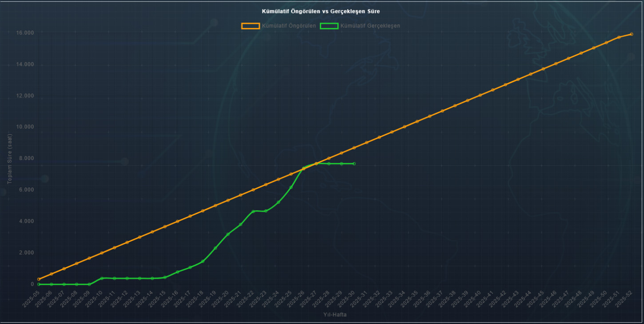This screenshot has width=644, height=324.
Task: Click the green data point at week 2025-25
Action: (291, 188)
